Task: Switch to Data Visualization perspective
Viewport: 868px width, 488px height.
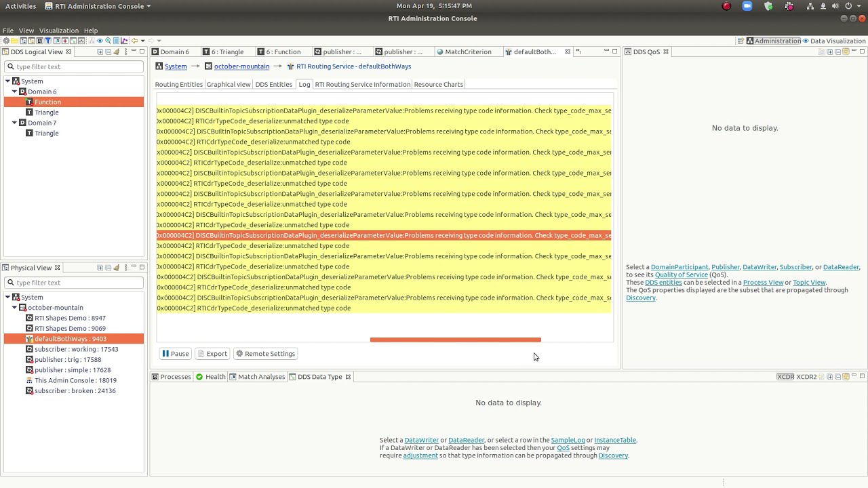Action: (833, 41)
